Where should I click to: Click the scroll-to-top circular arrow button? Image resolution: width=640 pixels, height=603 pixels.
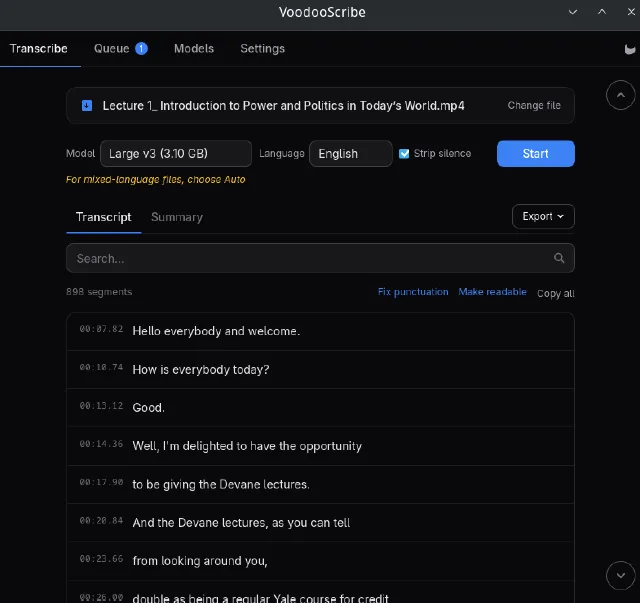[x=620, y=95]
